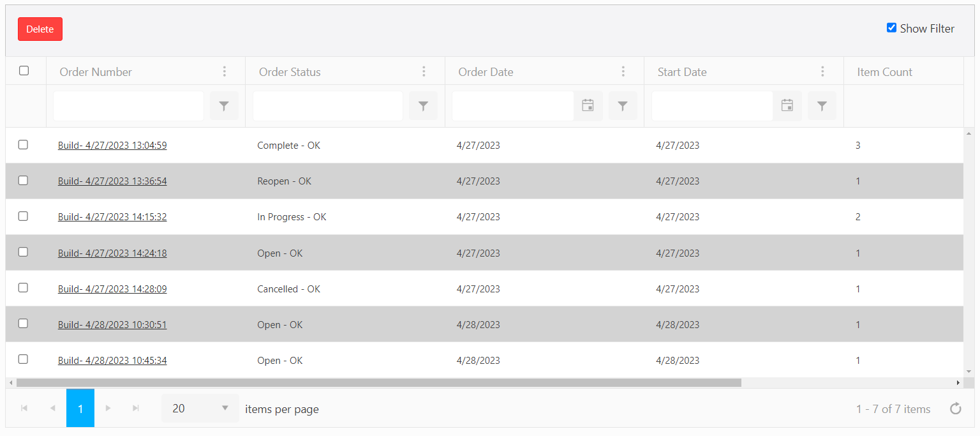Click the Order Number filter funnel icon
The image size is (980, 436).
224,106
